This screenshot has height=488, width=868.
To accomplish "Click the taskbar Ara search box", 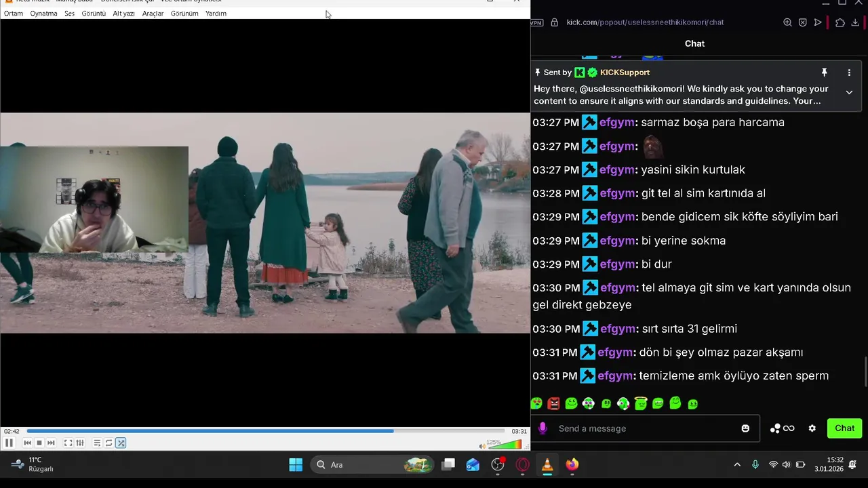I will click(x=372, y=465).
